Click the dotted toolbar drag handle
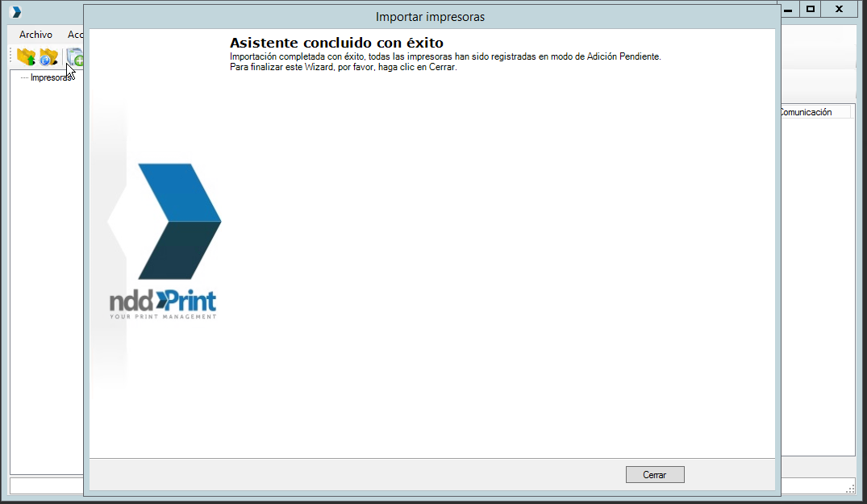Screen dimensions: 867x504 pyautogui.click(x=11, y=57)
